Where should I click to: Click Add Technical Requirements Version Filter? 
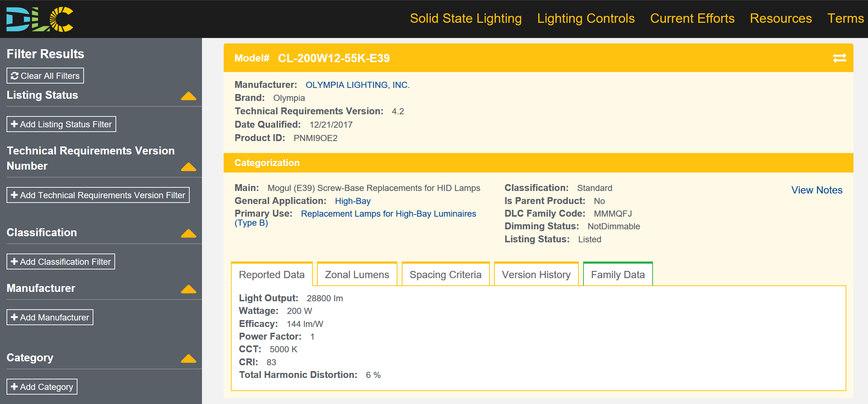coord(98,195)
